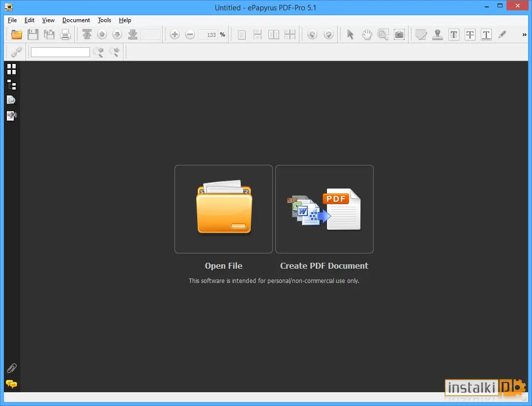Open the File menu
Screen dimensions: 532x406
click(x=12, y=20)
